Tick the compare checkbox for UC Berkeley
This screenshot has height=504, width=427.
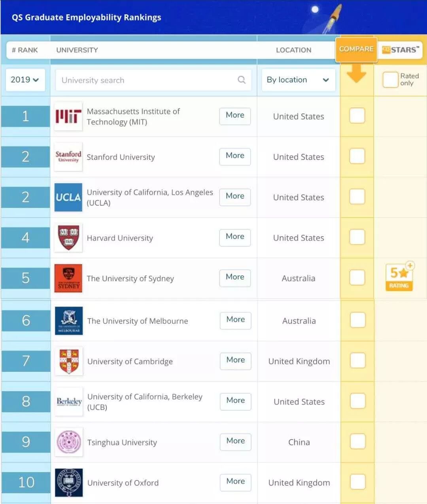pyautogui.click(x=358, y=401)
